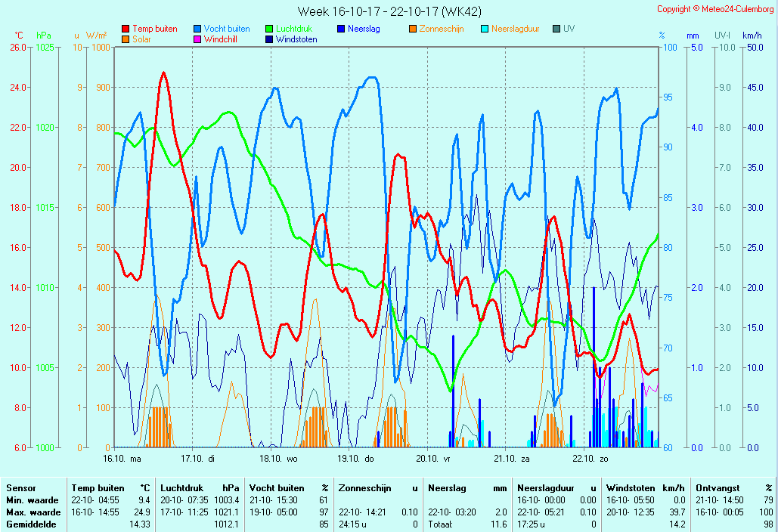This screenshot has width=778, height=532.
Task: Click the Ontvangst % table header
Action: click(733, 488)
